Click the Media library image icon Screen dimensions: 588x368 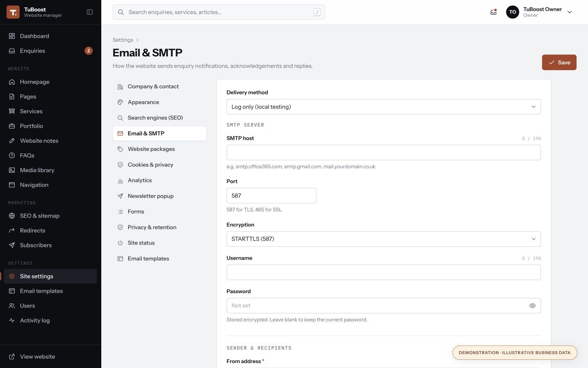click(x=12, y=170)
